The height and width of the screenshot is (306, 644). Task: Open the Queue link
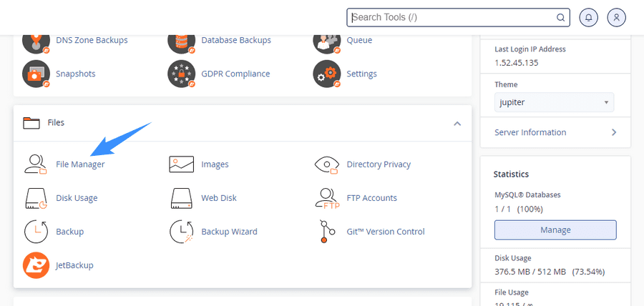[359, 40]
